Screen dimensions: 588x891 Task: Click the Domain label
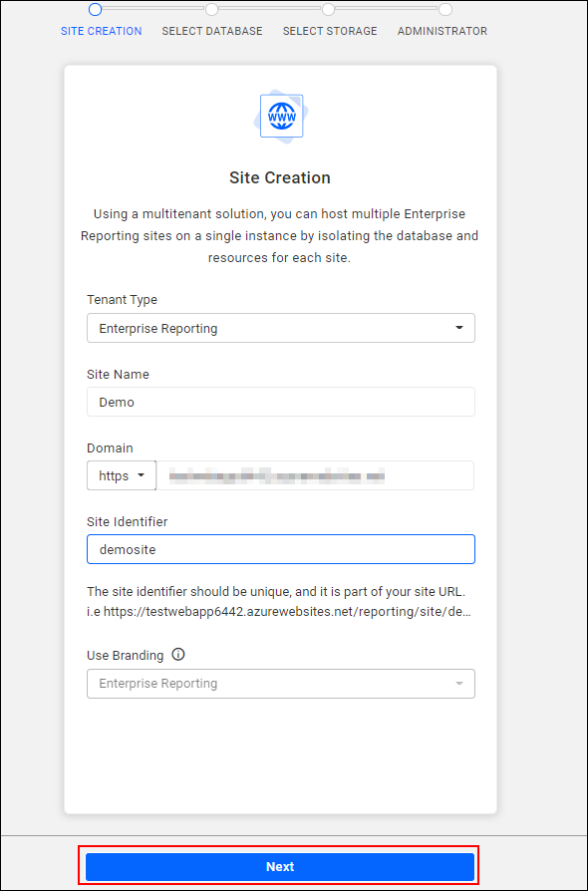111,447
